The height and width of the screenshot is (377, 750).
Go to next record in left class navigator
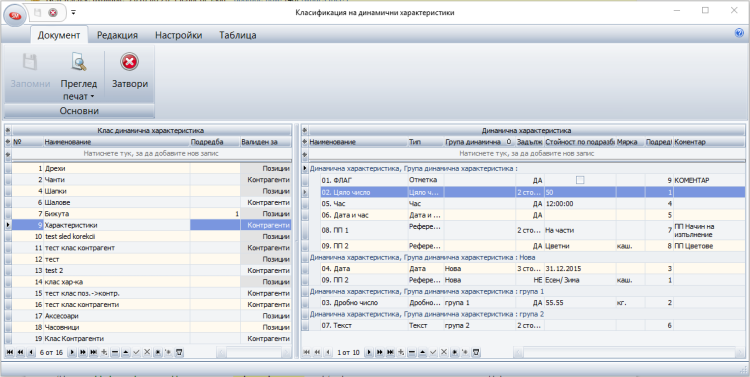click(72, 353)
